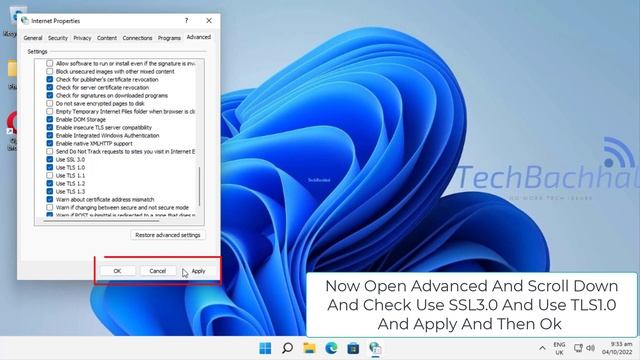Switch to the Content tab
This screenshot has width=640, height=360.
coord(107,38)
